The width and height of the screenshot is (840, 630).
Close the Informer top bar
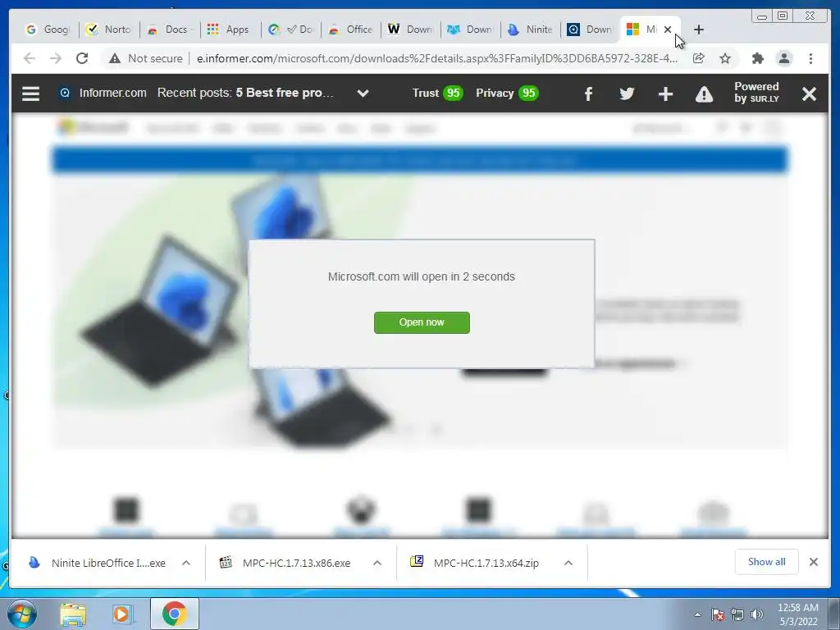coord(809,94)
